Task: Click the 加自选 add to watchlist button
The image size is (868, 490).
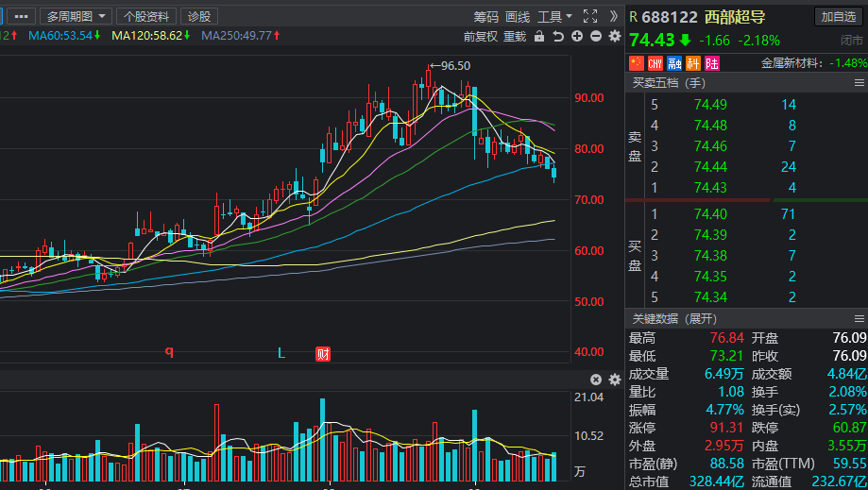Action: [839, 17]
